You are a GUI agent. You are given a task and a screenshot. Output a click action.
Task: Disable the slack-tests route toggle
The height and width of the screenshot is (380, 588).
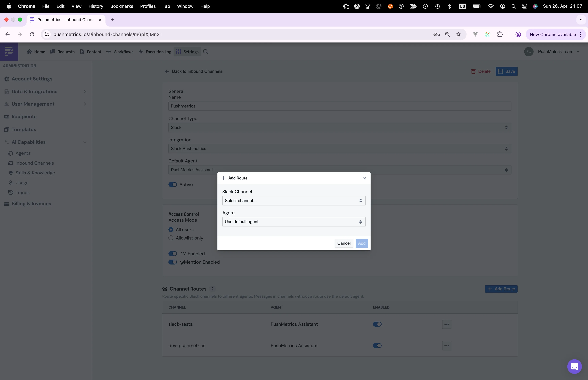click(377, 324)
